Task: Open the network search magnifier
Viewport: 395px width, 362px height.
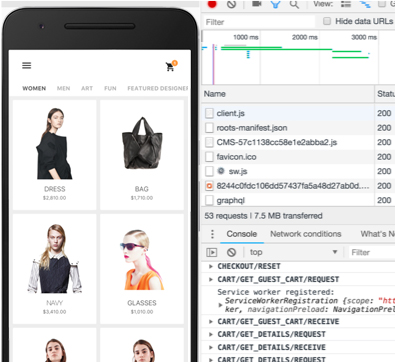Action: click(294, 4)
